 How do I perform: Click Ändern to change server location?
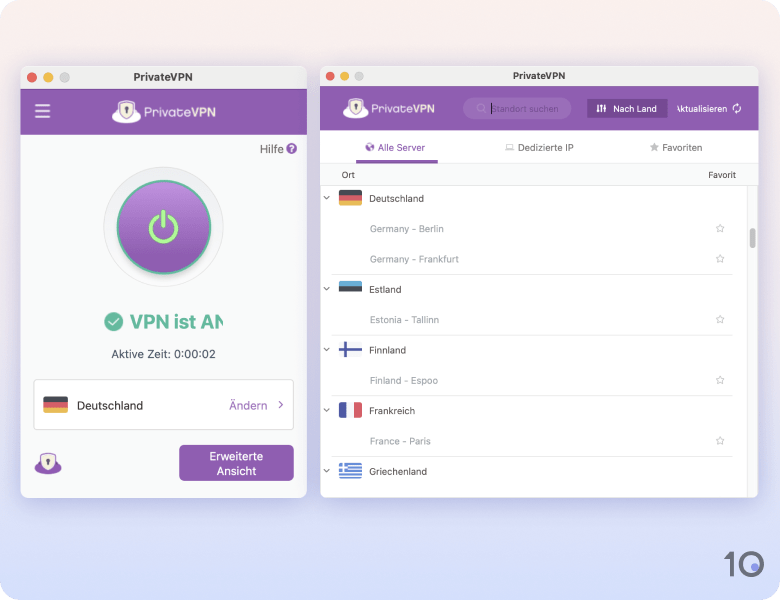tap(248, 405)
